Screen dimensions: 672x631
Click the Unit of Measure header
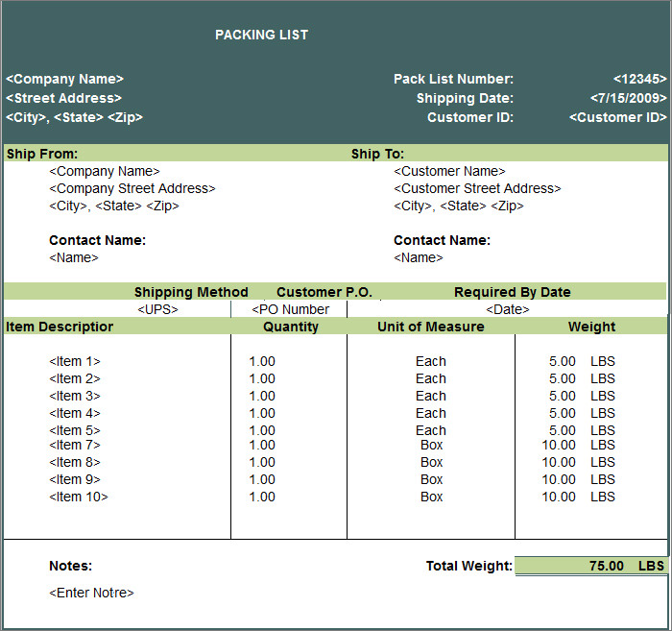pyautogui.click(x=431, y=327)
